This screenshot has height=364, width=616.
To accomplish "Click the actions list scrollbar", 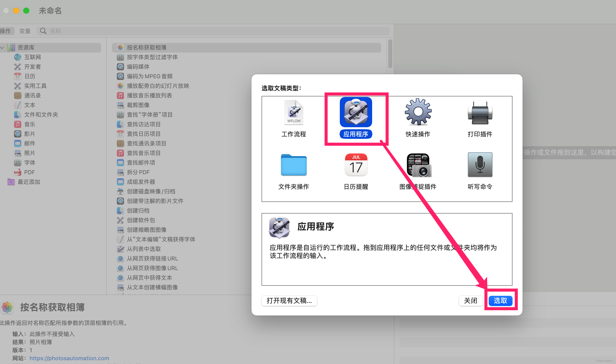I will pyautogui.click(x=390, y=54).
